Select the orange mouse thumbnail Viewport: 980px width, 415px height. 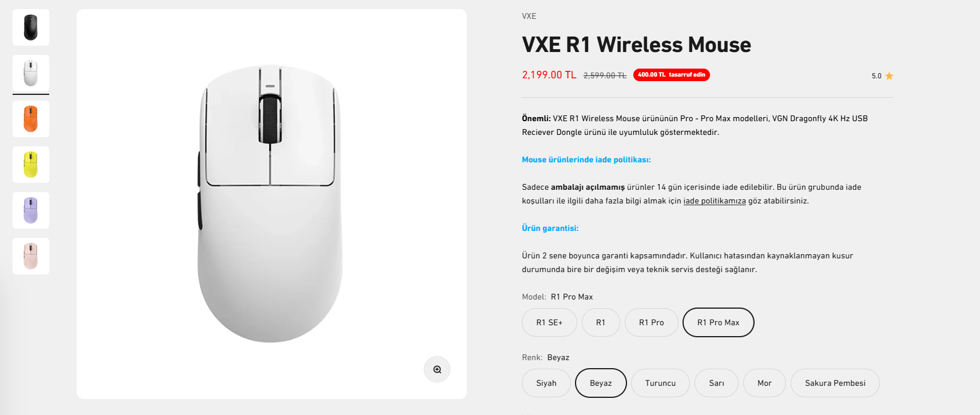[x=31, y=119]
